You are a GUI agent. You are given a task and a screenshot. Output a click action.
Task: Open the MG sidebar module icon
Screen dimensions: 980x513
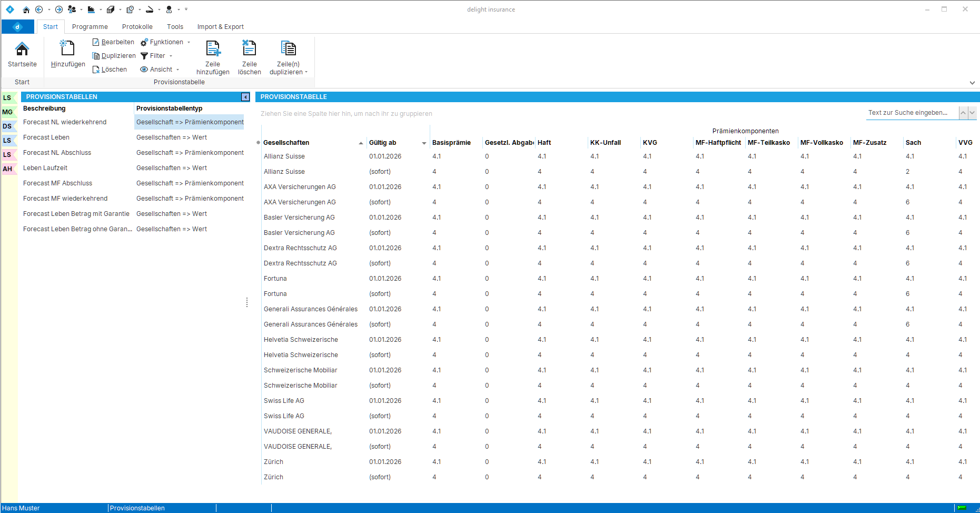coord(7,112)
